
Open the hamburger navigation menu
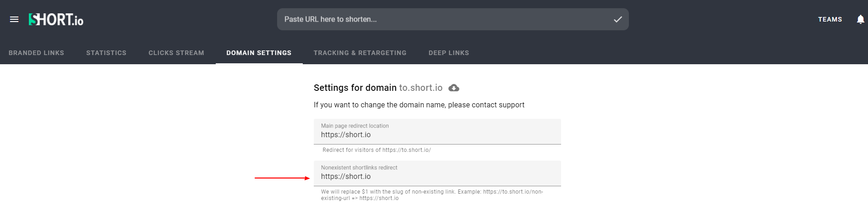point(14,19)
